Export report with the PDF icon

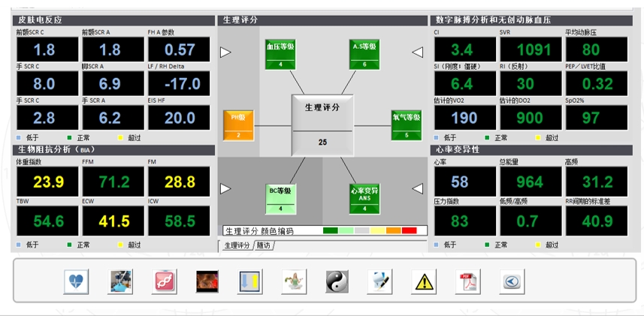(468, 281)
